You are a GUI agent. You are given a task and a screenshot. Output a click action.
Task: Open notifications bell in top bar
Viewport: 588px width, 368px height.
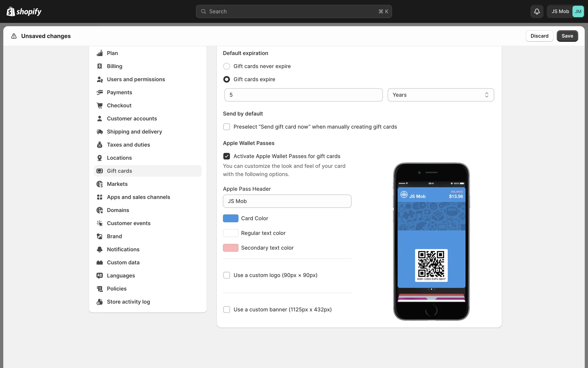coord(537,11)
